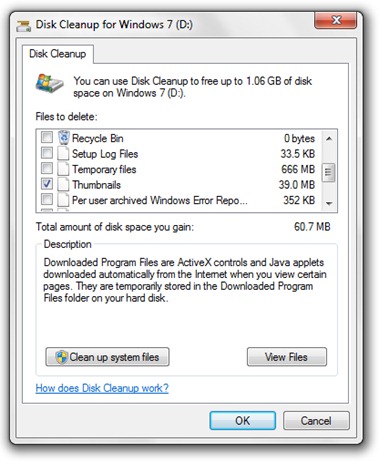Click the Thumbnails file icon
The height and width of the screenshot is (462, 379).
63,184
